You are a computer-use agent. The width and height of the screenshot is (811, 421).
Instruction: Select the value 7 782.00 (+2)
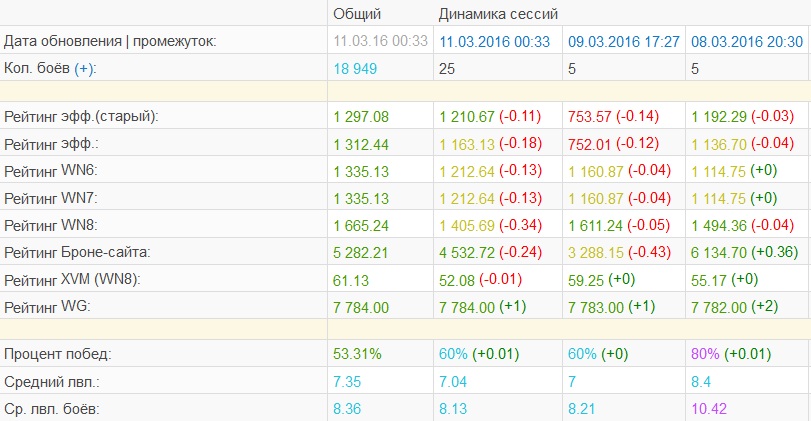pos(735,307)
